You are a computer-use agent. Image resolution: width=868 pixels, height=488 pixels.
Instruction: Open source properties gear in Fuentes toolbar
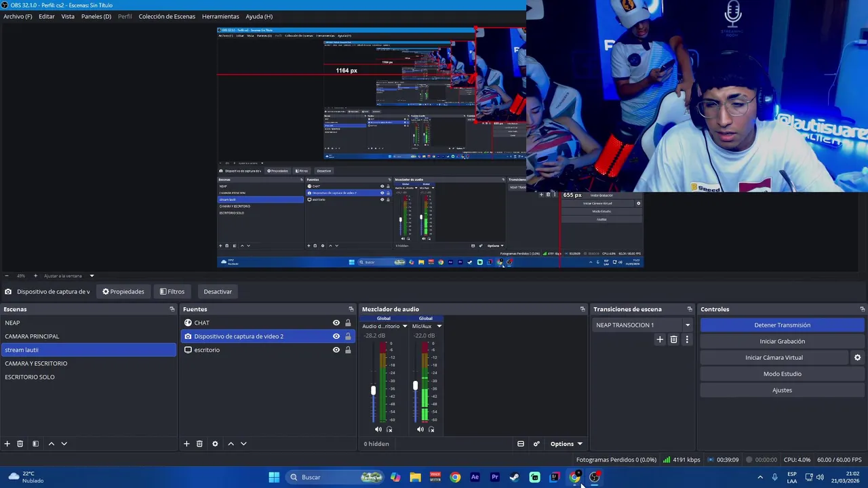(x=215, y=444)
